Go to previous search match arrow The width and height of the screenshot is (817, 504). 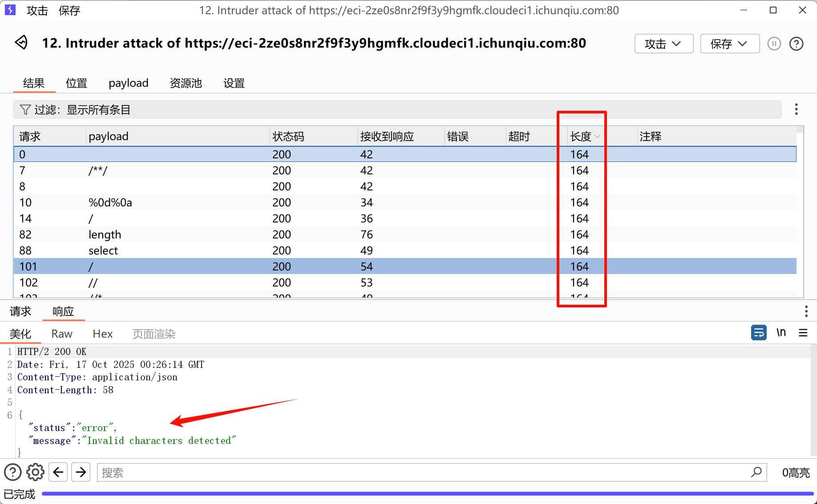[58, 472]
